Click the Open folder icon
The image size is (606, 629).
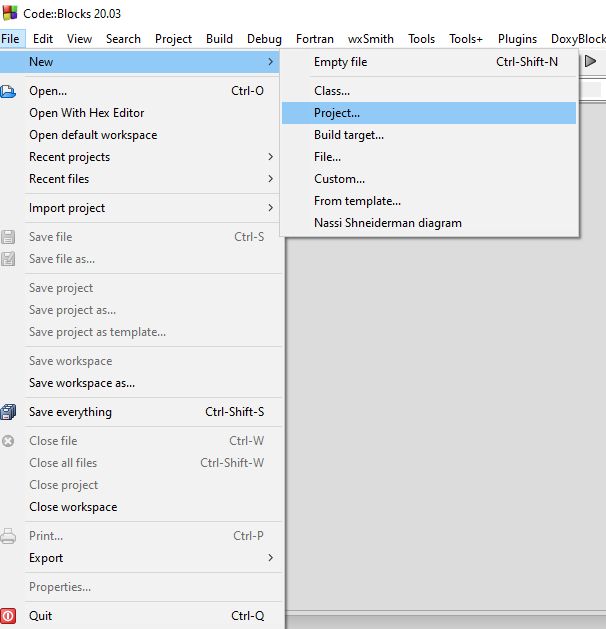point(8,91)
